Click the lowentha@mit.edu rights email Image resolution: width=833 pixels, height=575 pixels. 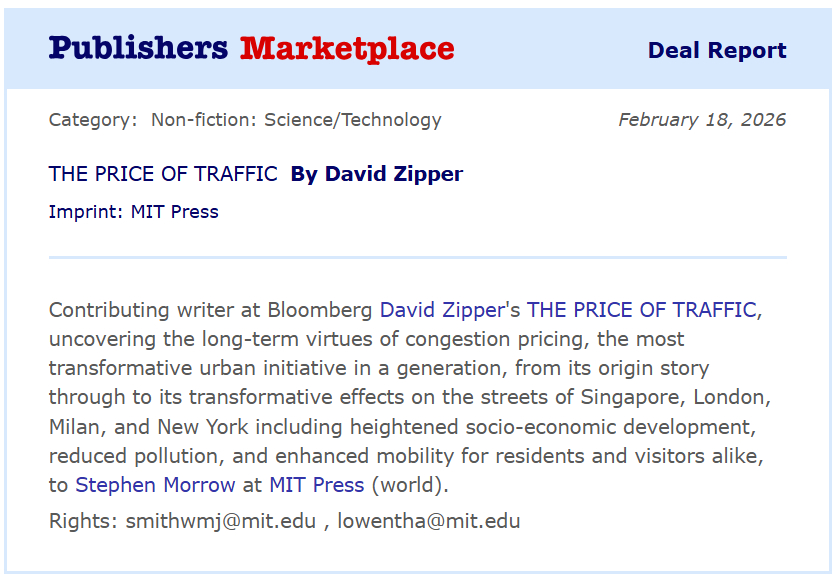point(428,521)
